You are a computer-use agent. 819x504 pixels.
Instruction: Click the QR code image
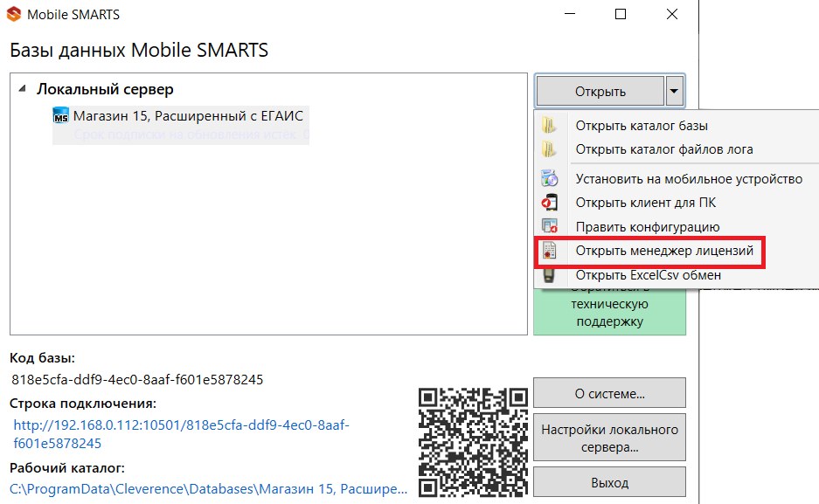click(x=473, y=442)
